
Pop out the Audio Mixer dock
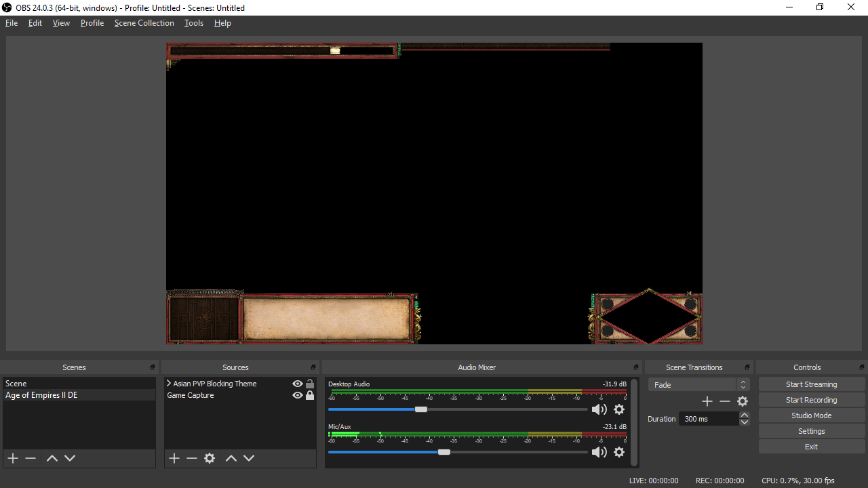[x=635, y=367]
